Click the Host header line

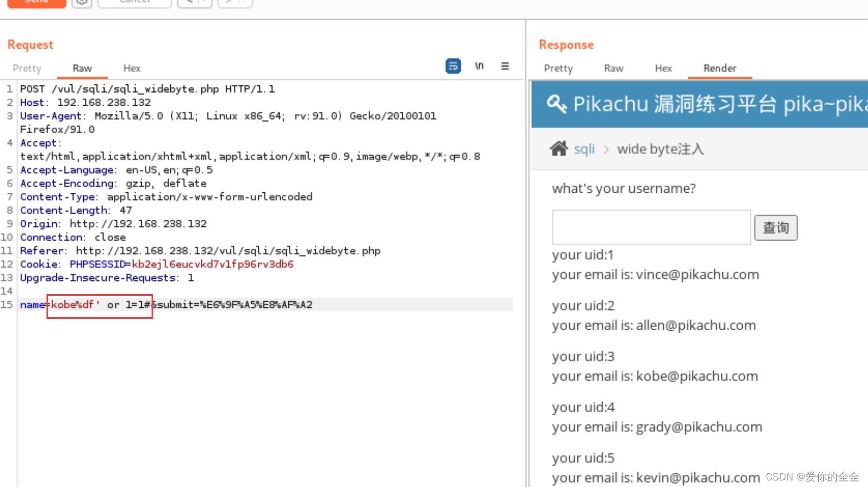[x=85, y=102]
